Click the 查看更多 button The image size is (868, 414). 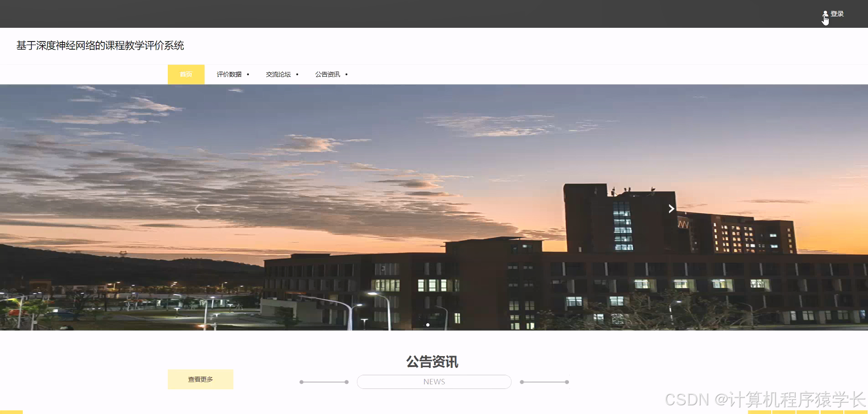pos(200,379)
